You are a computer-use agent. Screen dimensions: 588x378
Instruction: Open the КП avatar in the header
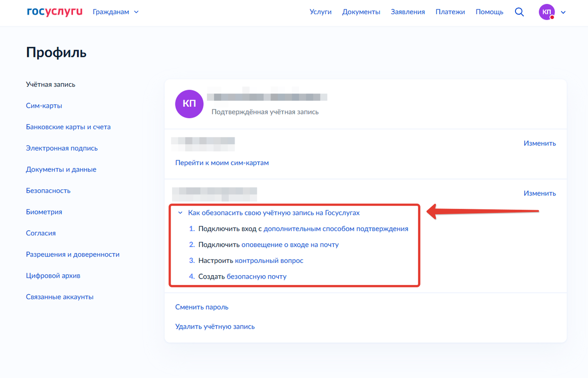(547, 12)
